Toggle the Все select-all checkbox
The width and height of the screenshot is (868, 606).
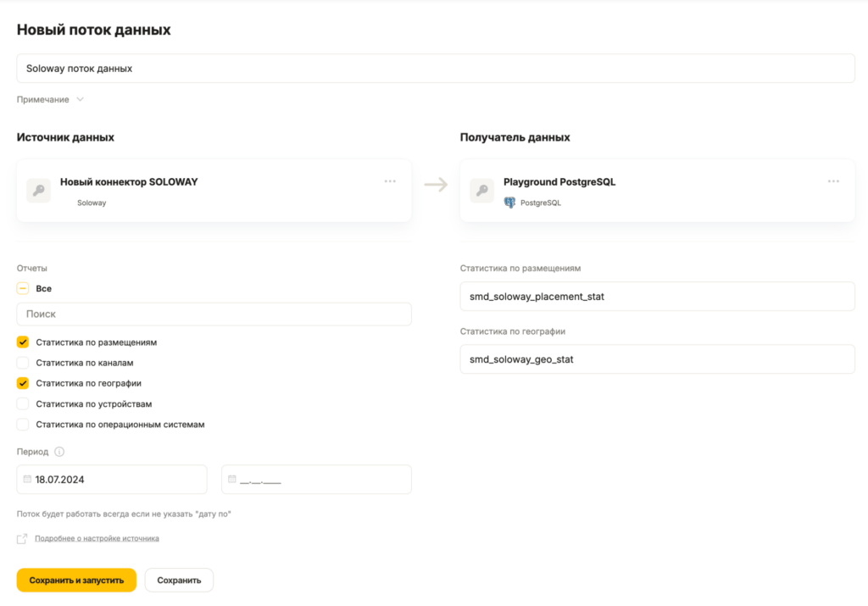click(x=23, y=288)
